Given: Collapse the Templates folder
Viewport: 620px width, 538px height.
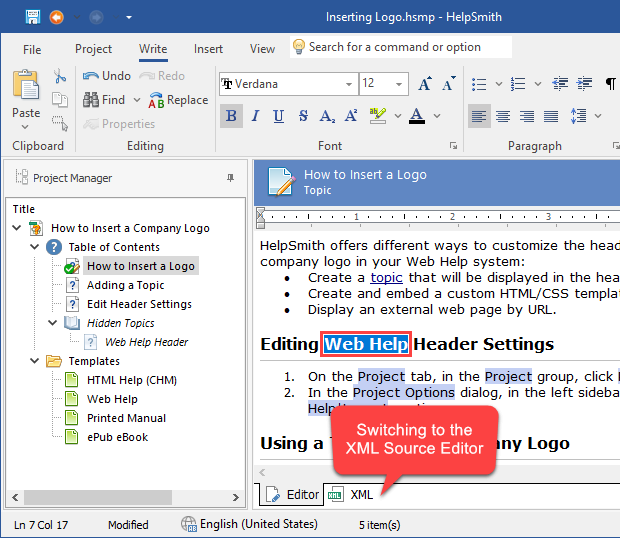Looking at the screenshot, I should (35, 361).
